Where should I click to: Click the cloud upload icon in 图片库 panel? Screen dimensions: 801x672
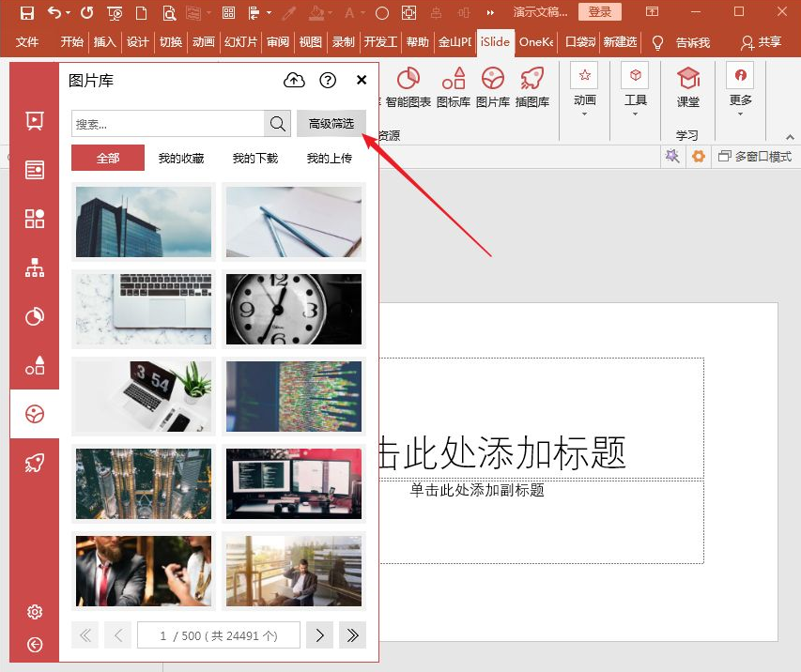click(294, 81)
